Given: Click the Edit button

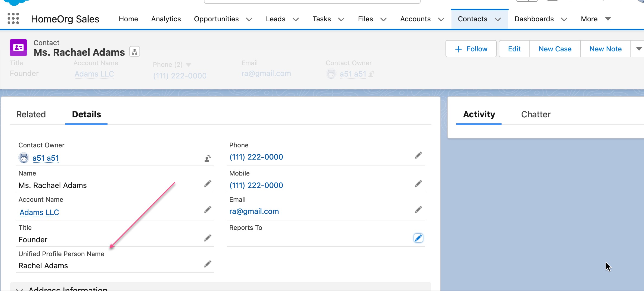Looking at the screenshot, I should (x=514, y=49).
